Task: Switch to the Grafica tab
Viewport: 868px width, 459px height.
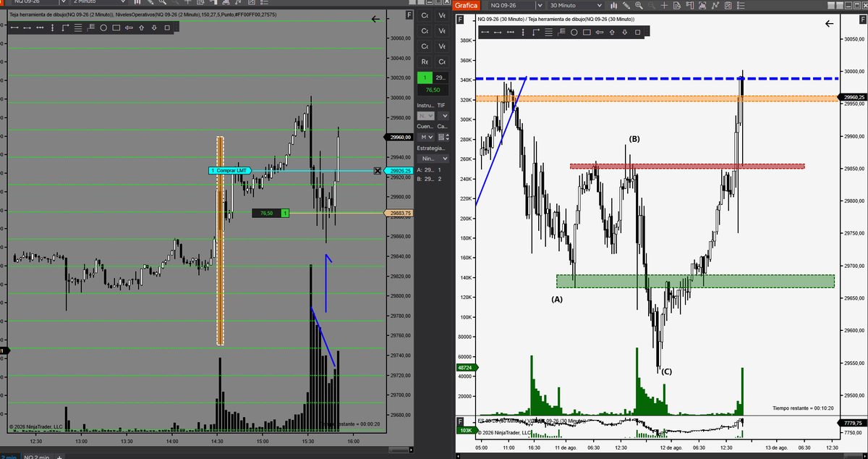Action: click(x=466, y=6)
